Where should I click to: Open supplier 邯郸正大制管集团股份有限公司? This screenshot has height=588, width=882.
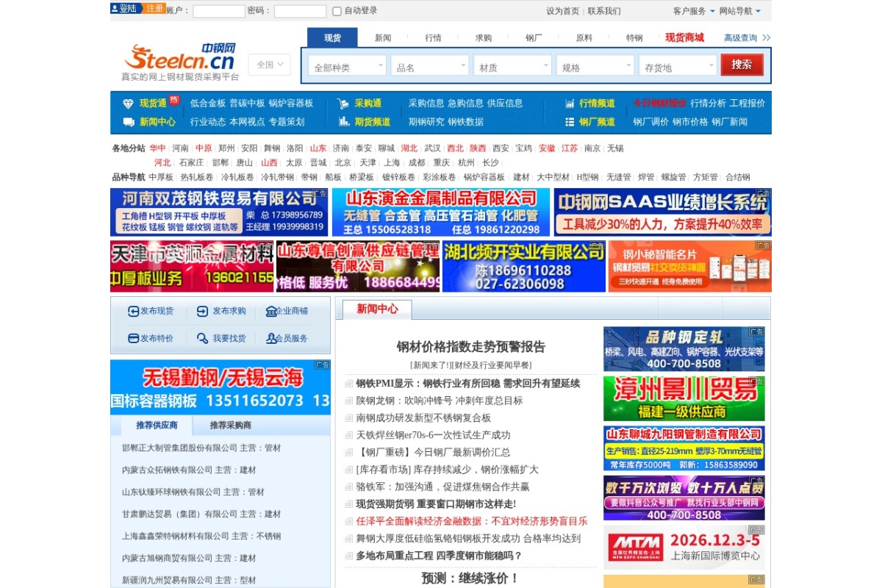pyautogui.click(x=201, y=448)
